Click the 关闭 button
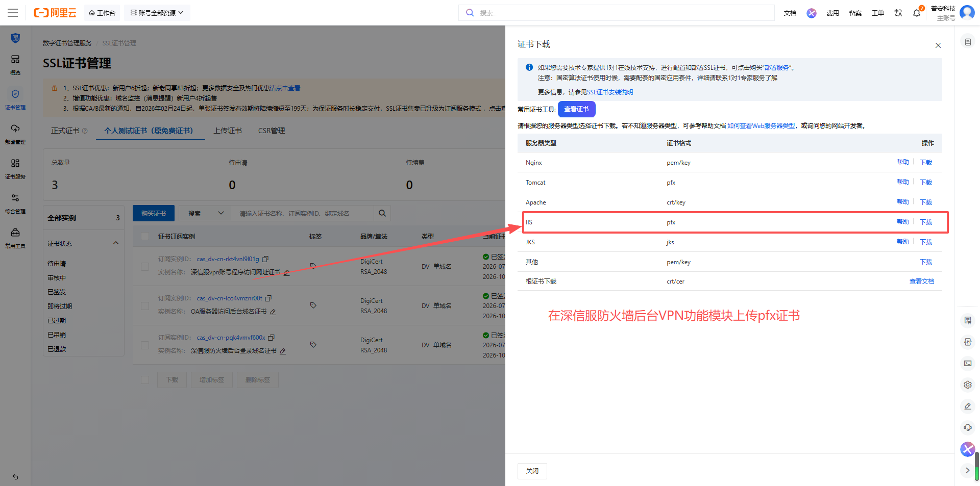The width and height of the screenshot is (980, 486). (x=532, y=471)
